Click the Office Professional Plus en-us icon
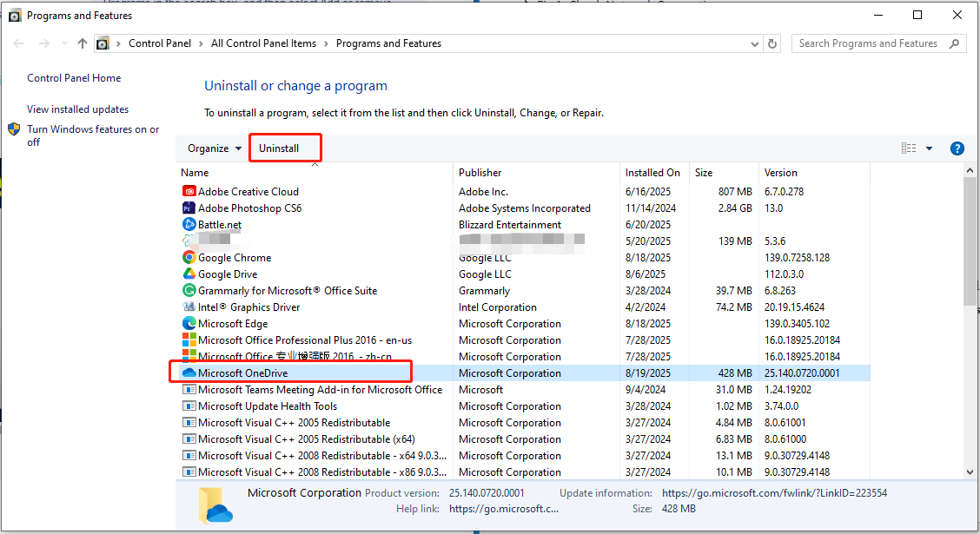 point(189,340)
